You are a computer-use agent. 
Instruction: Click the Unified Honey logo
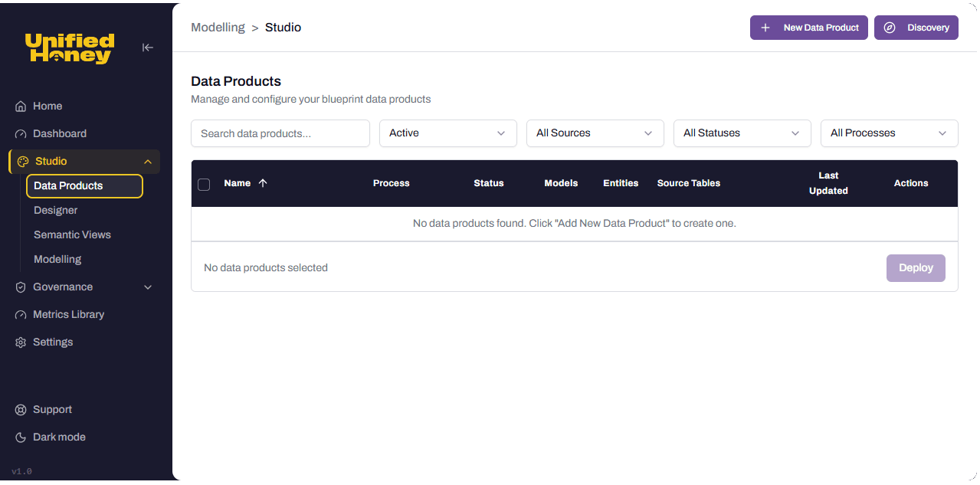(x=70, y=48)
